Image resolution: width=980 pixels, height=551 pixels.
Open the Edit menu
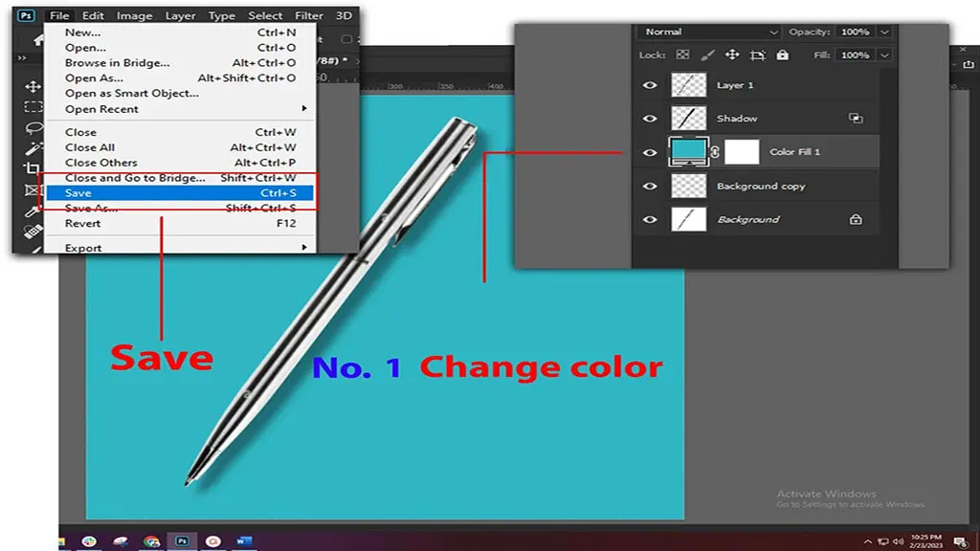pyautogui.click(x=93, y=15)
